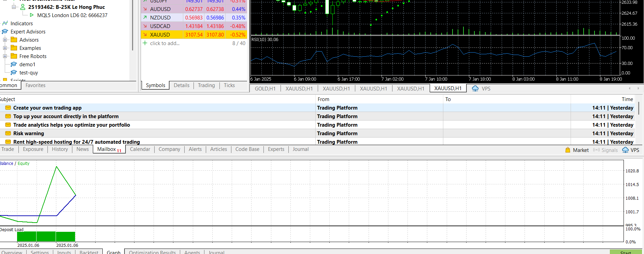
Task: Open envelope icon for Rent high-speed hosting
Action: pyautogui.click(x=8, y=142)
